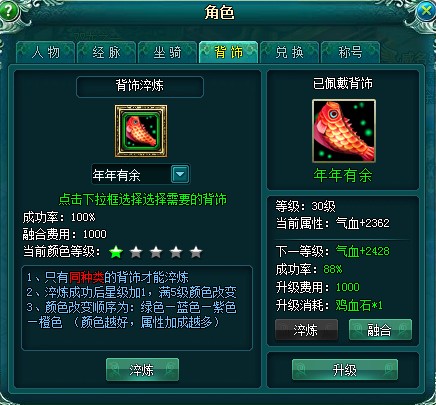Click the second gray color-level star
The image size is (436, 405).
click(x=136, y=252)
